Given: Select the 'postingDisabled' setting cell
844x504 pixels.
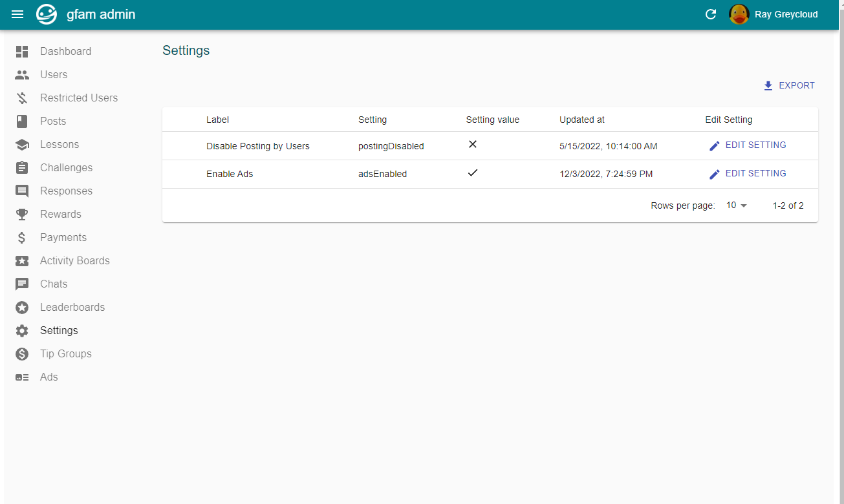Looking at the screenshot, I should point(391,146).
